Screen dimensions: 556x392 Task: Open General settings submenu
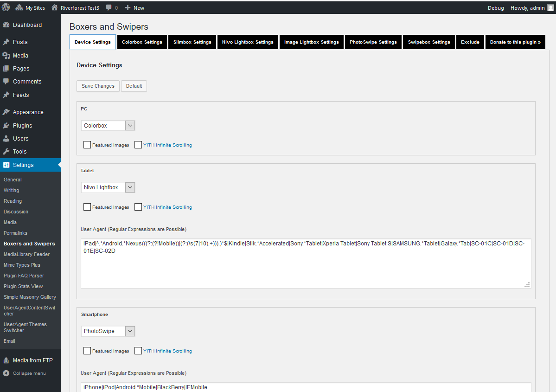(x=13, y=180)
